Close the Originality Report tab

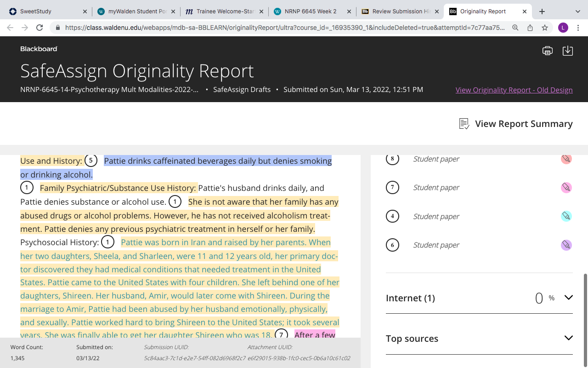click(525, 11)
